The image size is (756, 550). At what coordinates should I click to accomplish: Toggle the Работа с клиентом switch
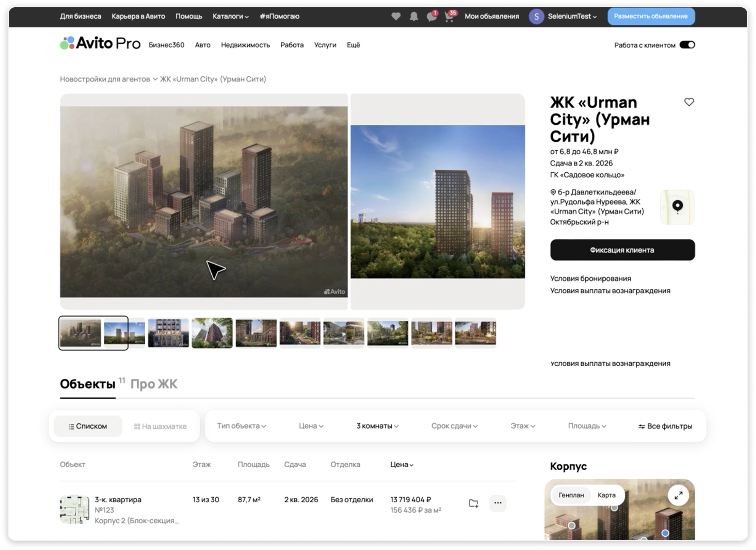pyautogui.click(x=687, y=45)
